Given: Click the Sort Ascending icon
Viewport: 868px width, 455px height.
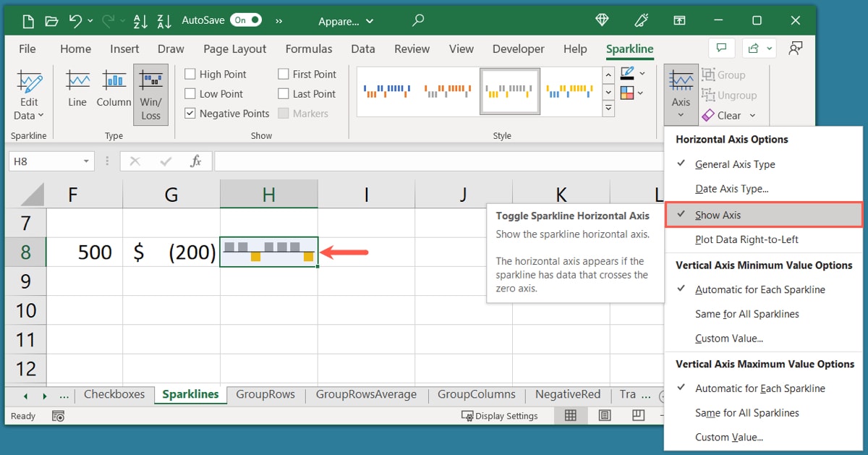Looking at the screenshot, I should point(140,22).
